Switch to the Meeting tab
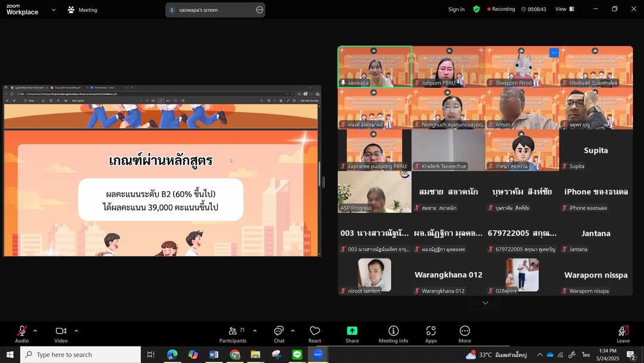 pos(82,10)
